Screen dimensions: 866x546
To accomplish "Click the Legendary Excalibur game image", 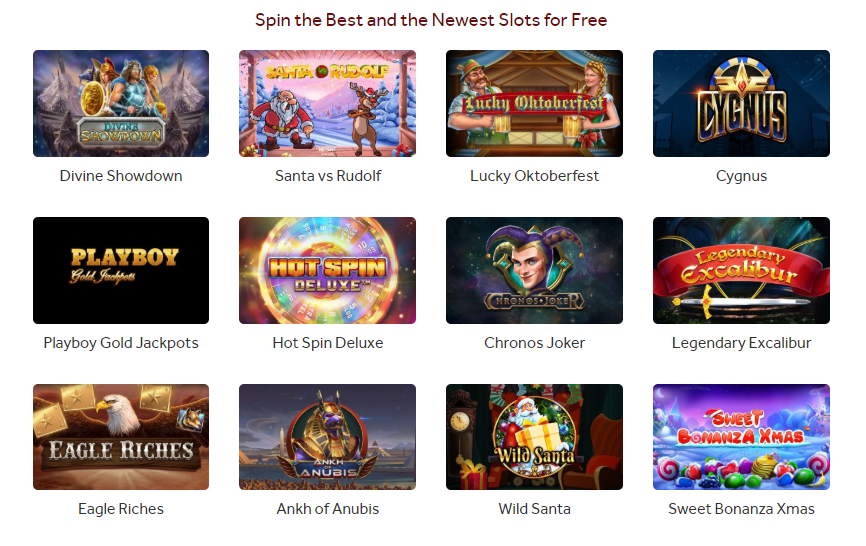I will point(741,271).
